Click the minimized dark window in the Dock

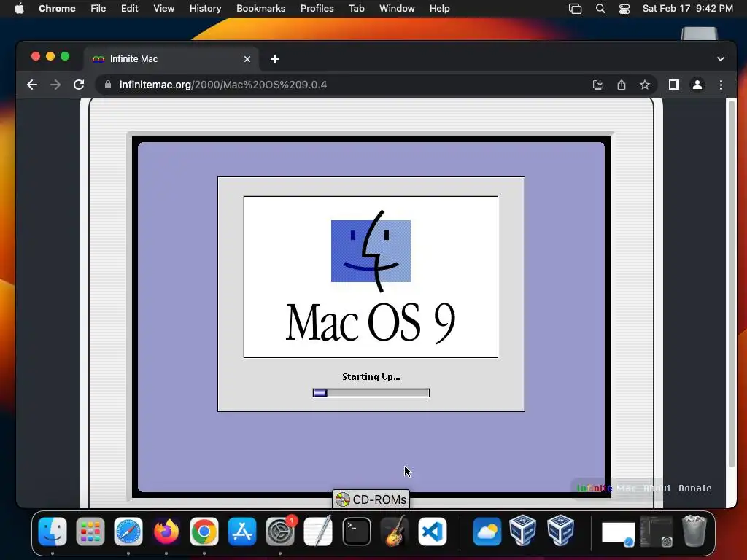656,532
